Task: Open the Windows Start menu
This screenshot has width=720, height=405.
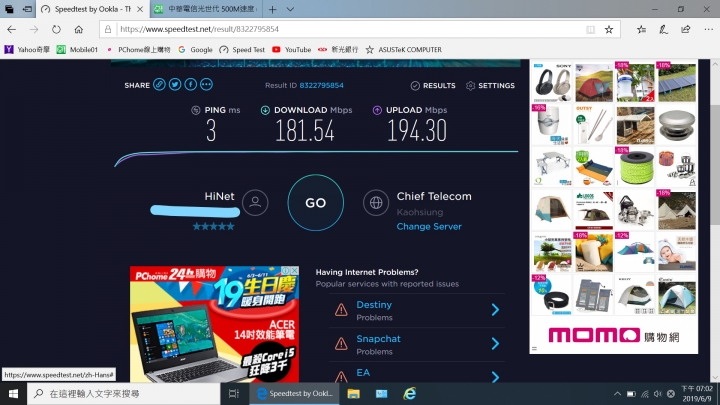Action: (13, 394)
